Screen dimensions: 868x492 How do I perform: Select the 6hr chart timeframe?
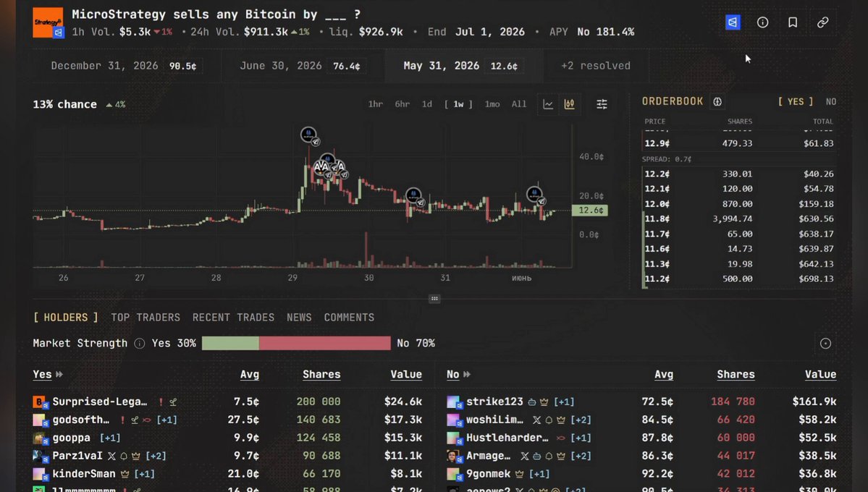point(402,104)
